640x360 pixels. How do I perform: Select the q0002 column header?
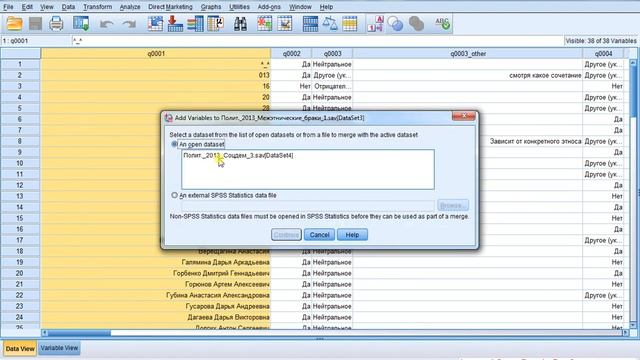291,53
